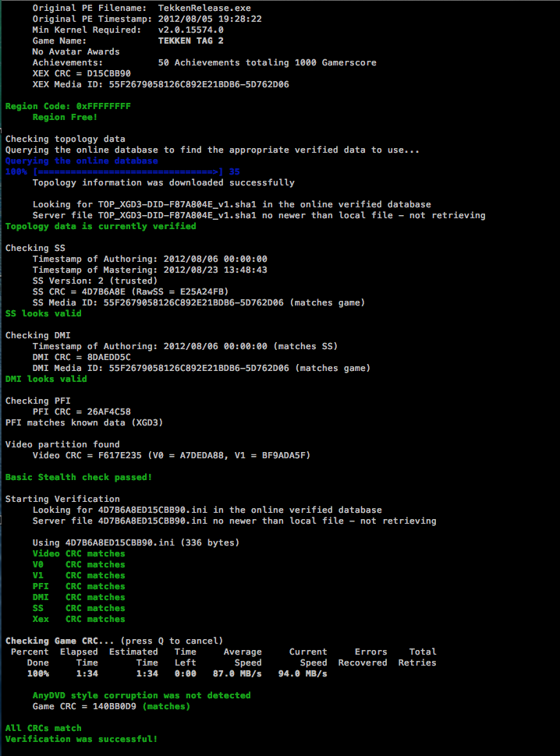Click 'Basic Stealth check passed!'
Image resolution: width=560 pixels, height=756 pixels.
point(79,477)
